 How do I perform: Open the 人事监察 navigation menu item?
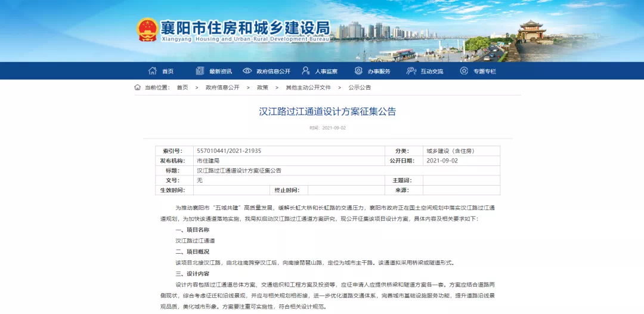click(x=326, y=71)
